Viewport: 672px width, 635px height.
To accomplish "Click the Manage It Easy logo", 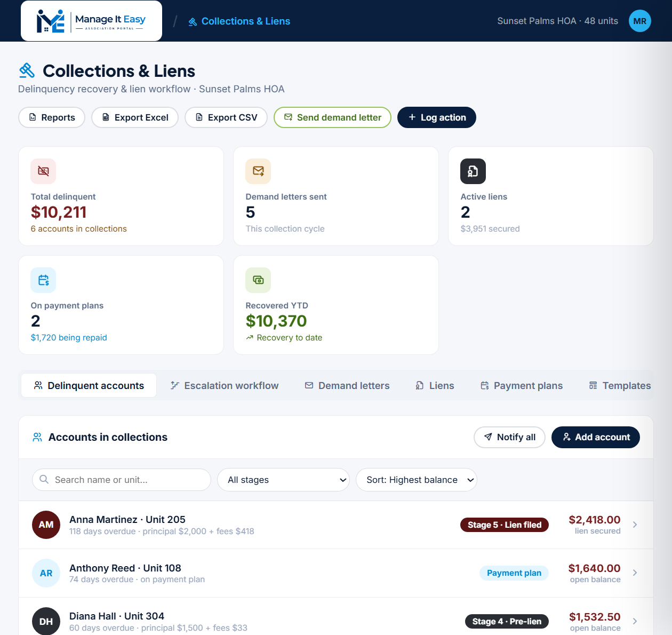I will click(91, 21).
